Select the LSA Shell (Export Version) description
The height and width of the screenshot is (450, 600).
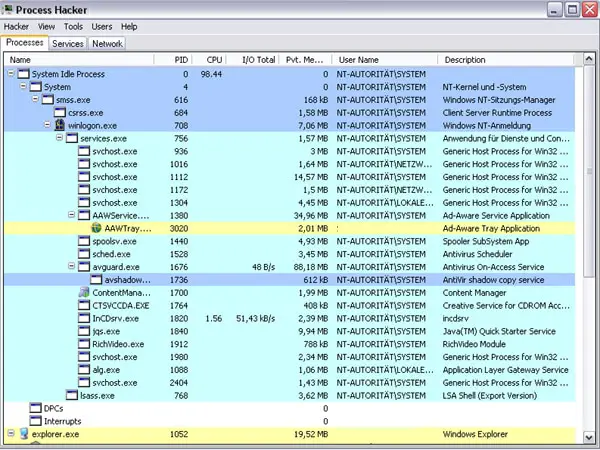click(x=490, y=395)
